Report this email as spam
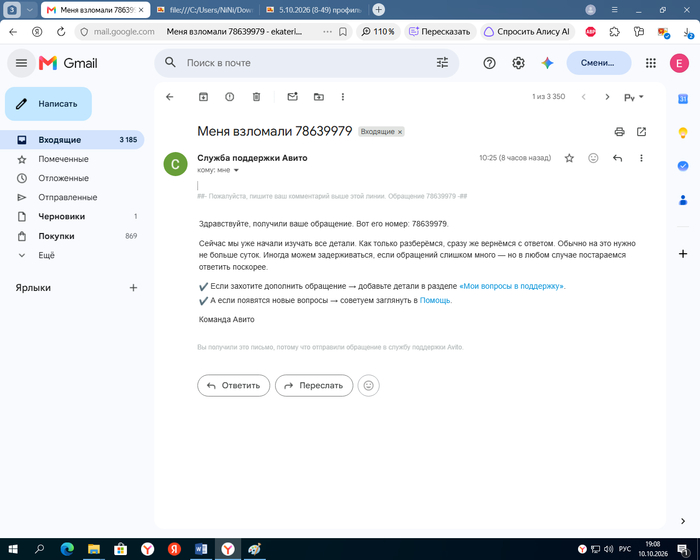The image size is (700, 560). pyautogui.click(x=229, y=97)
